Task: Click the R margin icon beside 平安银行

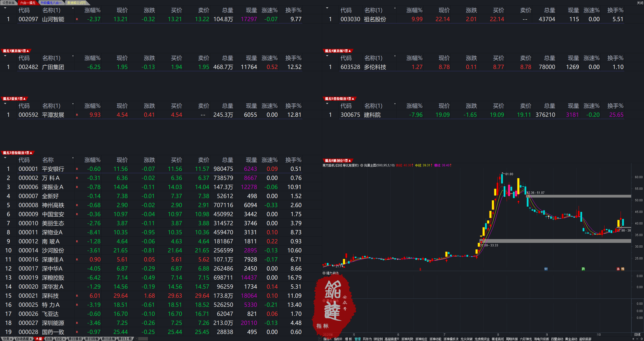Action: pos(77,169)
